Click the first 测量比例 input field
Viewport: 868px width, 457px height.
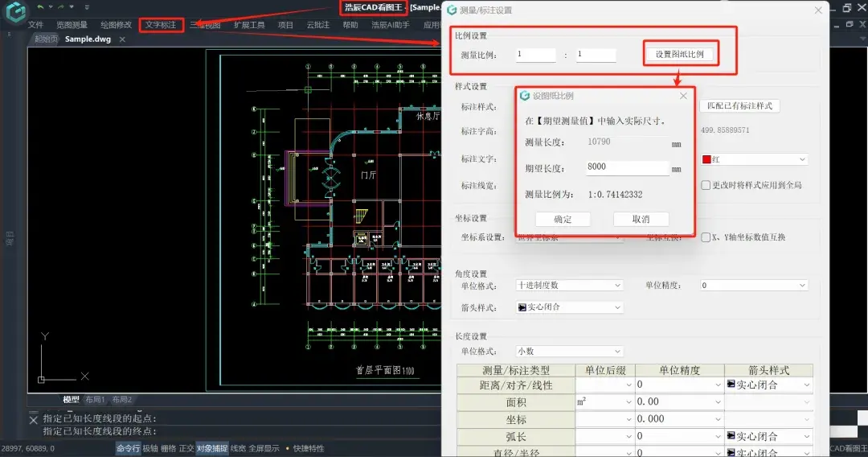coord(535,54)
